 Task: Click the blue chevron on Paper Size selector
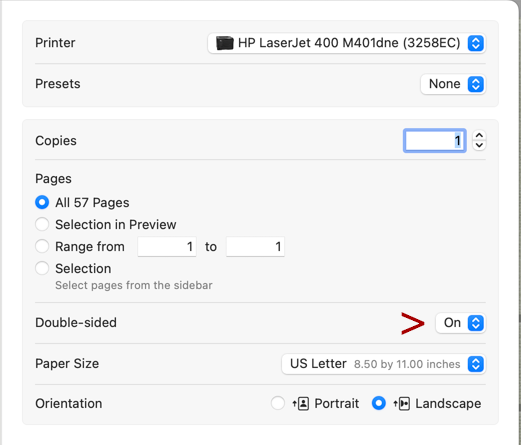pyautogui.click(x=476, y=364)
